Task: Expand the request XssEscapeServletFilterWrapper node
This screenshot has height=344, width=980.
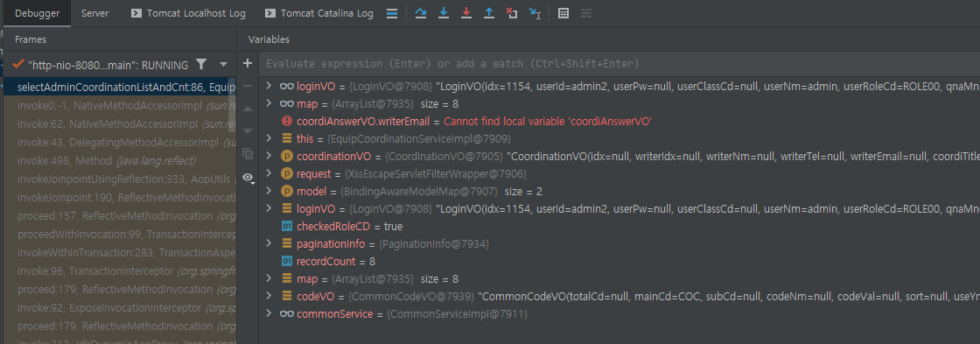Action: tap(269, 173)
